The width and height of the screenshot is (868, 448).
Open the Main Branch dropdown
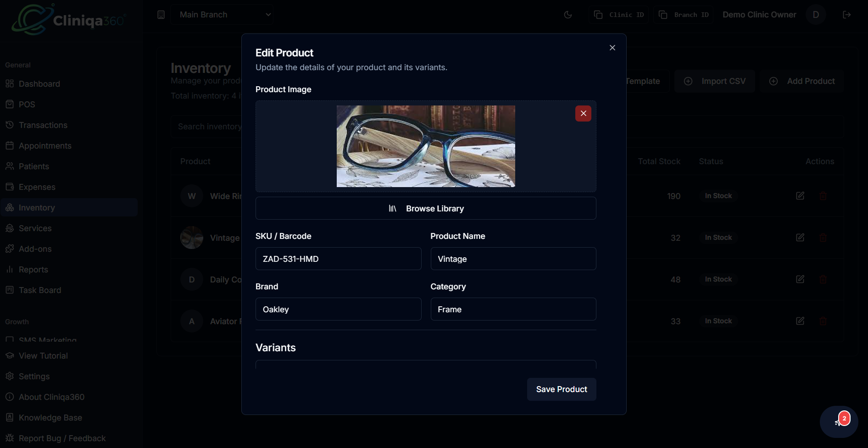click(x=222, y=15)
